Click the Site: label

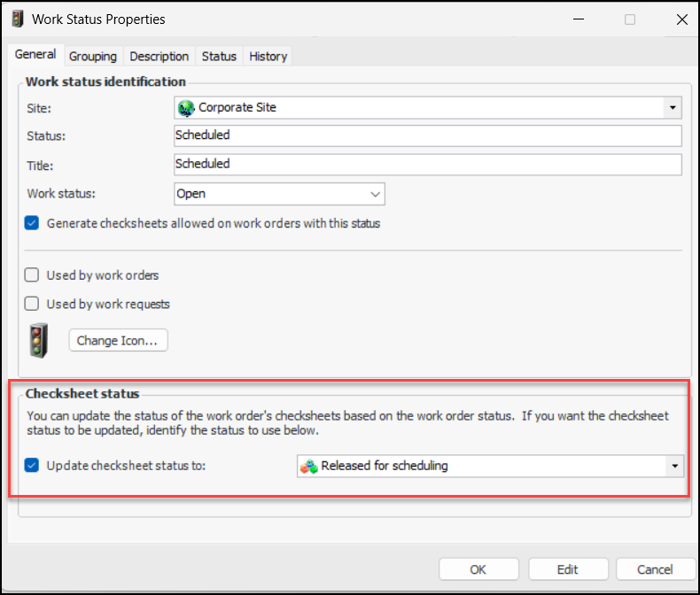39,108
